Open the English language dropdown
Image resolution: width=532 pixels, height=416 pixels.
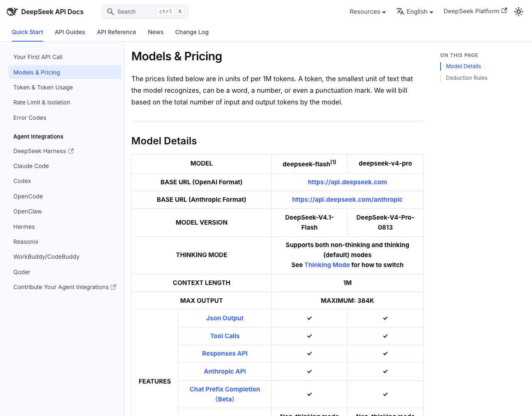point(415,12)
